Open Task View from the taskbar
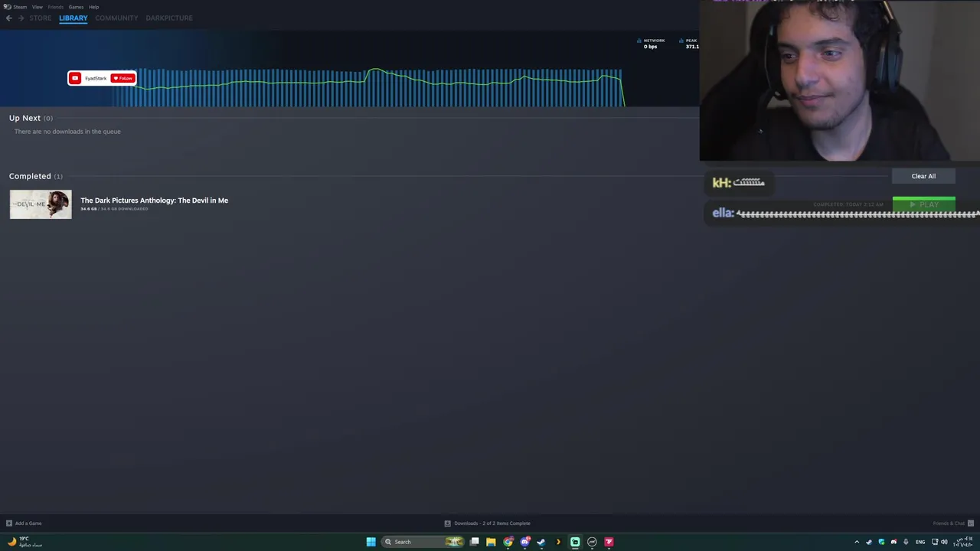The image size is (980, 551). [475, 542]
